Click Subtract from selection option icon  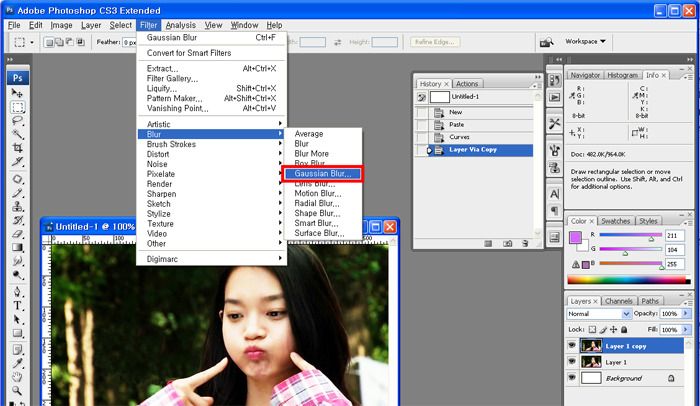tap(70, 42)
